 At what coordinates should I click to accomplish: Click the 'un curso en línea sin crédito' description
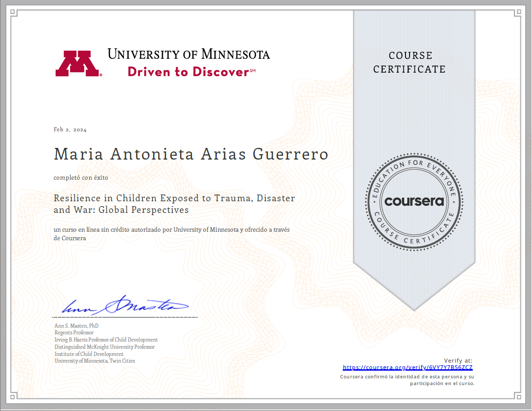171,234
